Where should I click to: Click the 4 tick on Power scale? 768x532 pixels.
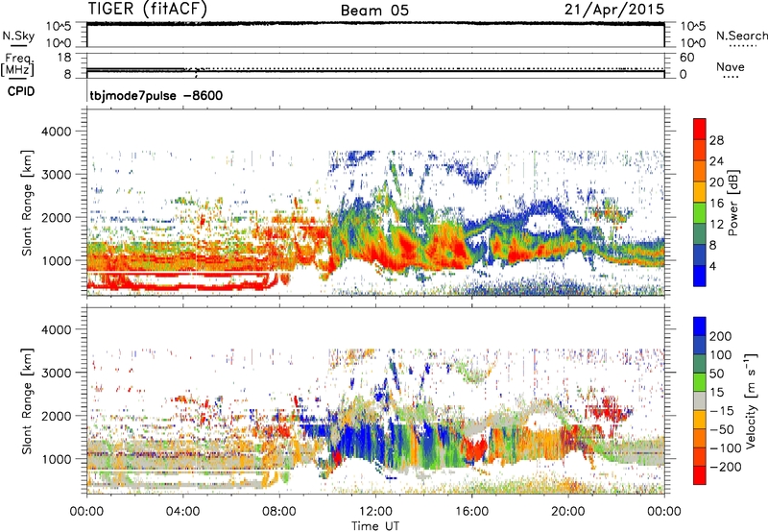[x=712, y=266]
